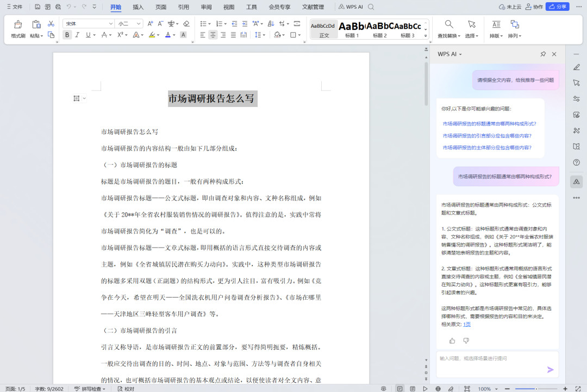Toggle eye protection mode in status bar

point(383,389)
